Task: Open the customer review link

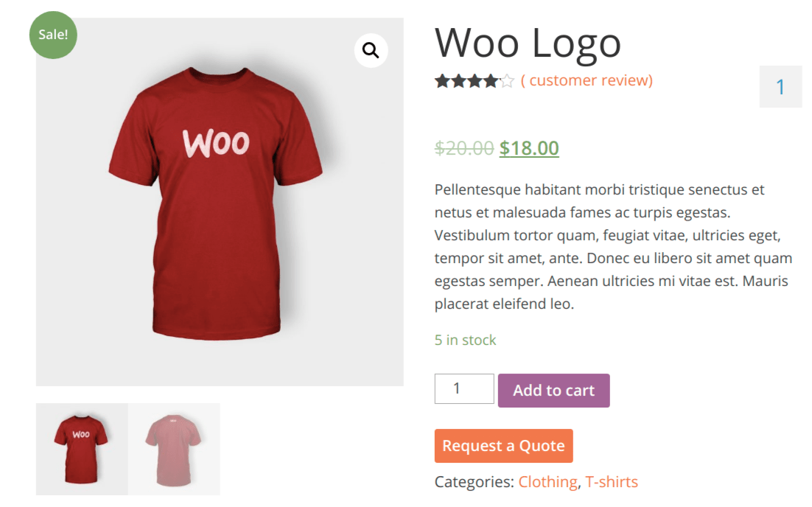Action: click(587, 80)
